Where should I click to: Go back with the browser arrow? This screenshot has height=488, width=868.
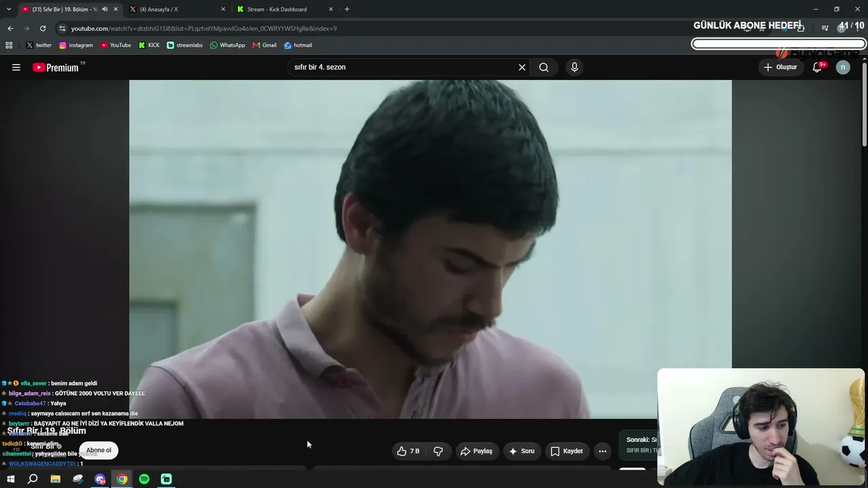click(x=10, y=28)
